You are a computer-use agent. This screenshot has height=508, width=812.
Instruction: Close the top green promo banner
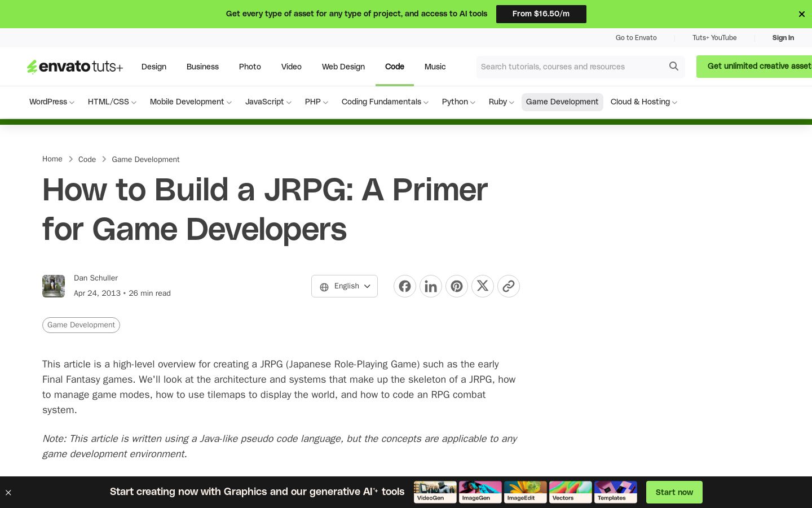[801, 14]
